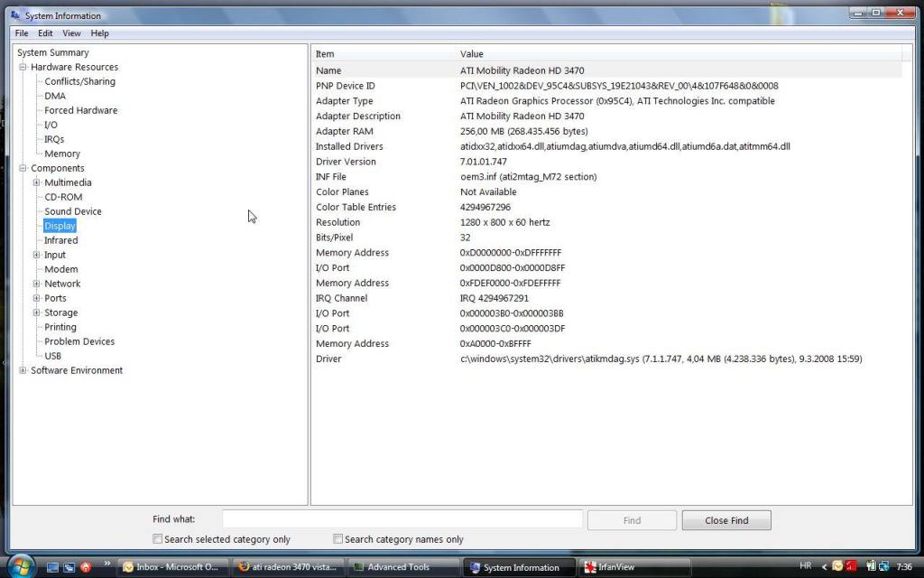The image size is (924, 578).
Task: Tick Search category names only checkbox
Action: click(x=338, y=539)
